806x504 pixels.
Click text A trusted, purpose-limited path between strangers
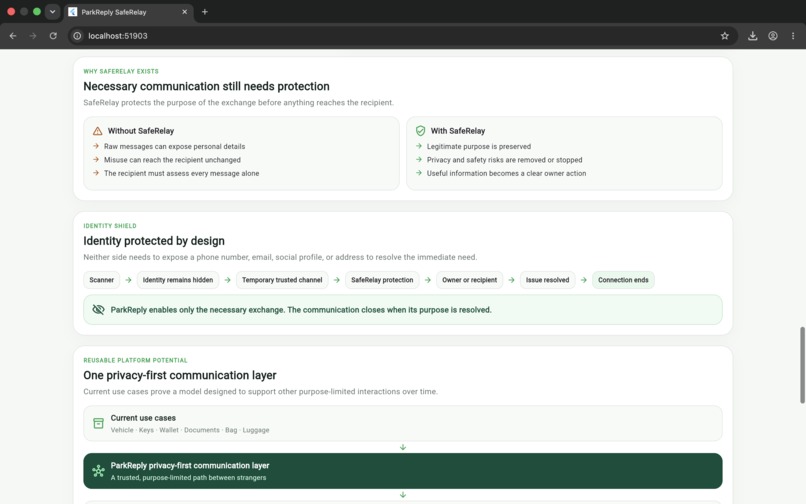point(188,478)
